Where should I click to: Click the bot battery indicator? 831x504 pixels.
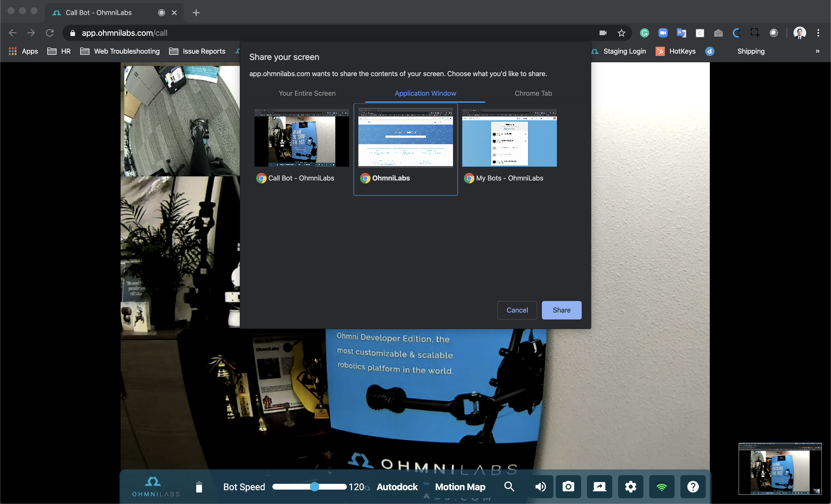pos(199,487)
